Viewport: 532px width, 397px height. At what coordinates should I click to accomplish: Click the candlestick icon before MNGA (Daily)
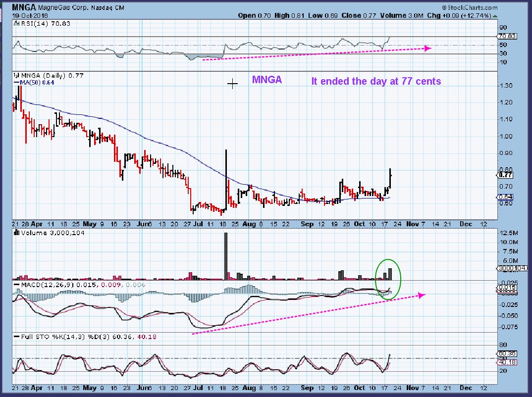coord(16,75)
